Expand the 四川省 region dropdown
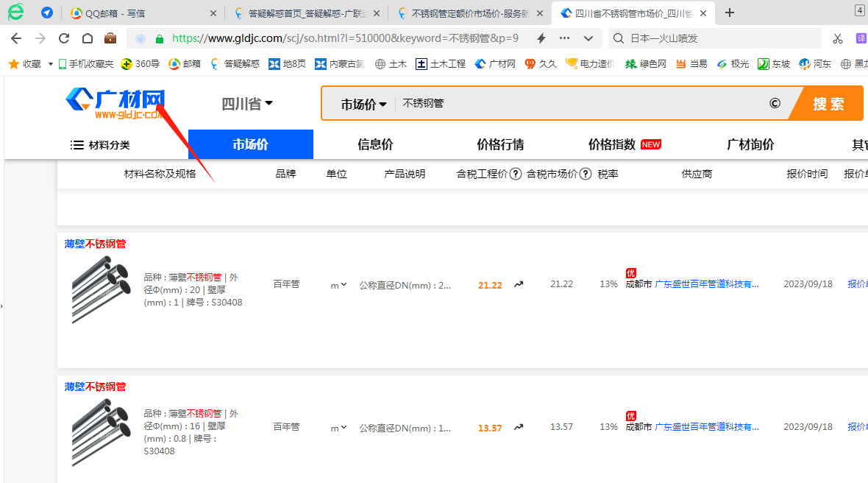 [247, 104]
